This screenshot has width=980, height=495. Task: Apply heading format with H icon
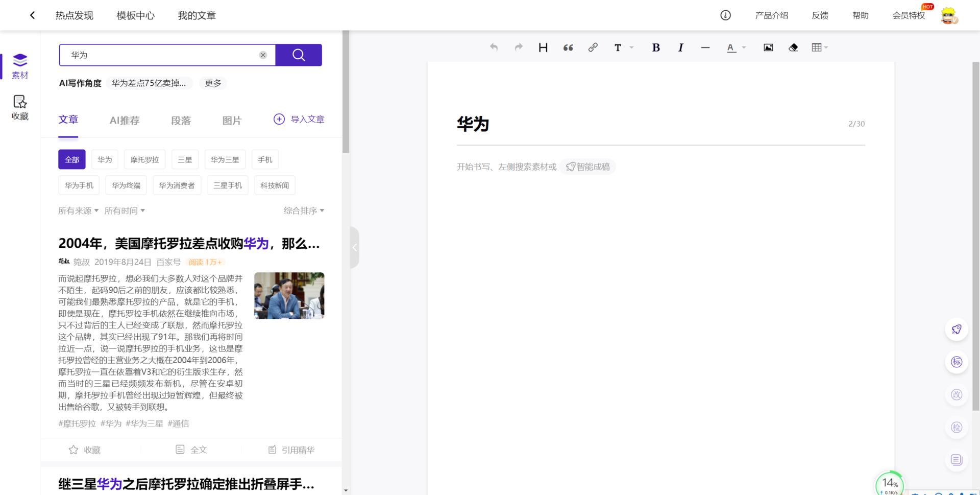click(543, 48)
